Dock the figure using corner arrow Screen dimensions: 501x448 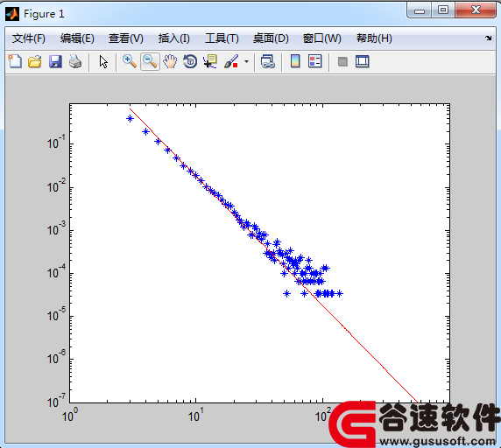[489, 38]
